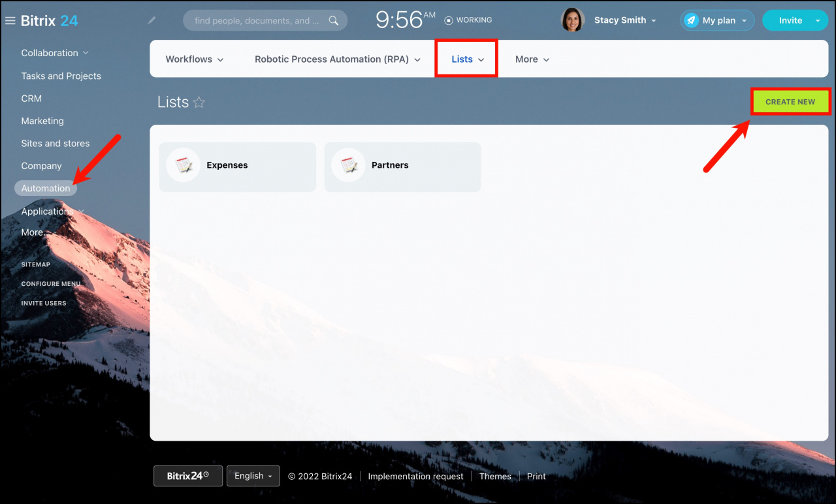
Task: Click the © 2022 Bitrix24 copyright text
Action: [320, 476]
